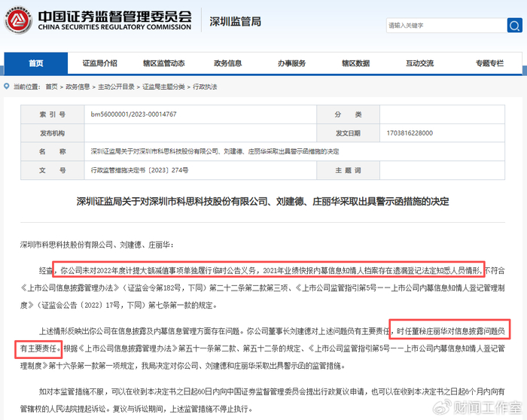
Task: Select the date value 1703816228000
Action: pos(410,133)
